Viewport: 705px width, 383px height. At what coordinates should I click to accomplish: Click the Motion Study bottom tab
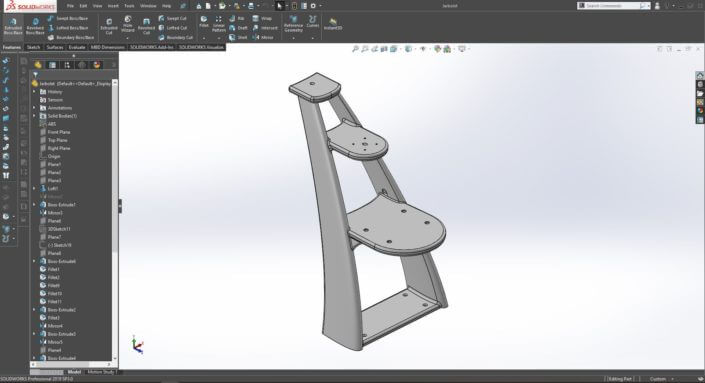pos(101,372)
